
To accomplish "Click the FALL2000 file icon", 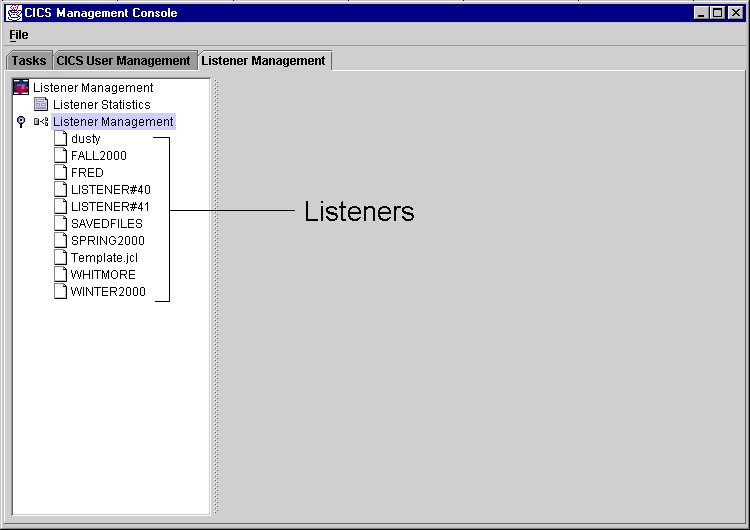I will pyautogui.click(x=60, y=155).
